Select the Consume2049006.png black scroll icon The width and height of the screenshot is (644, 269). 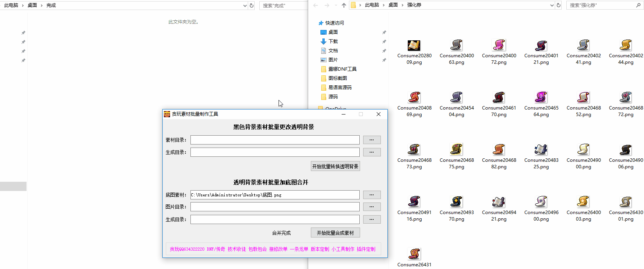click(626, 149)
